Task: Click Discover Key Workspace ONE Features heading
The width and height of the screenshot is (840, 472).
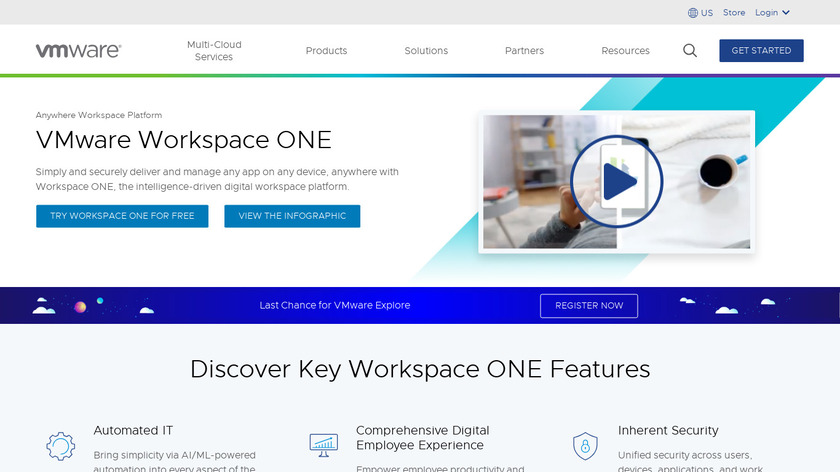Action: [x=420, y=369]
